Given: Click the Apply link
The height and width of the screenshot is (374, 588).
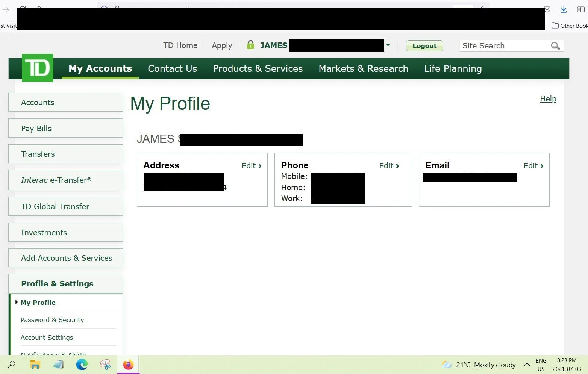Looking at the screenshot, I should tap(222, 46).
